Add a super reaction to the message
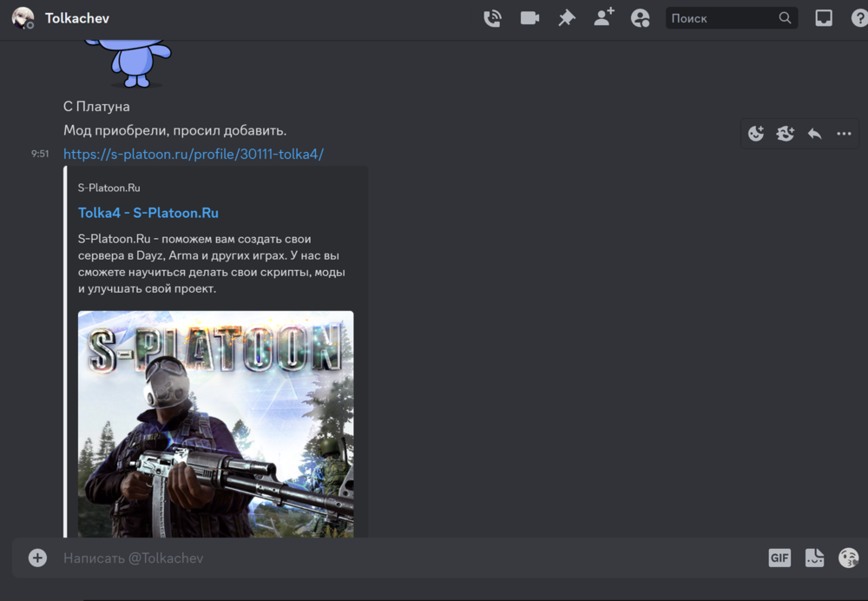Screen dimensions: 868x601 tap(785, 134)
